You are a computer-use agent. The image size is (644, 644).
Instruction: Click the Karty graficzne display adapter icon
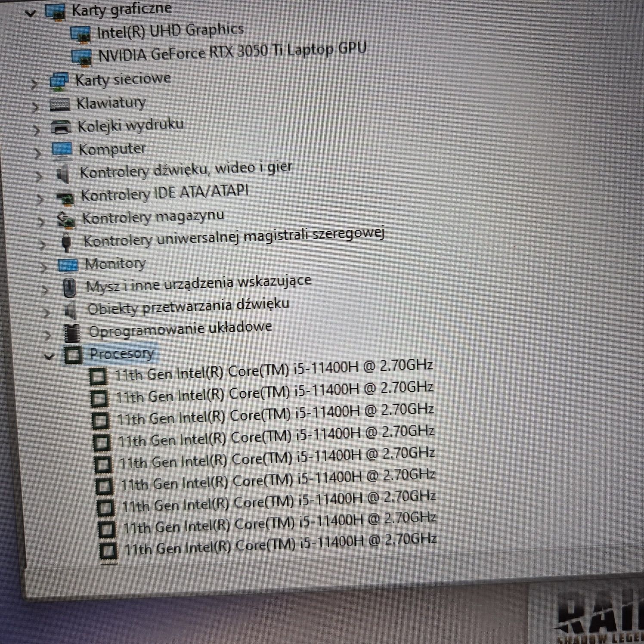coord(56,12)
